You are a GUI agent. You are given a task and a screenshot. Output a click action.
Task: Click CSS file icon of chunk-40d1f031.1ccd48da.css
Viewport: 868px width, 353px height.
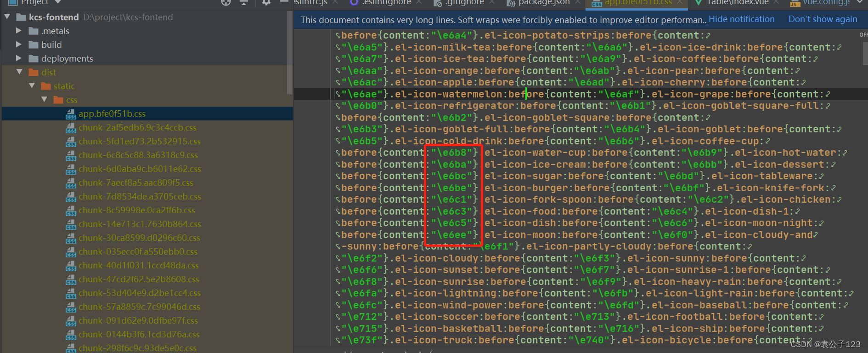71,266
